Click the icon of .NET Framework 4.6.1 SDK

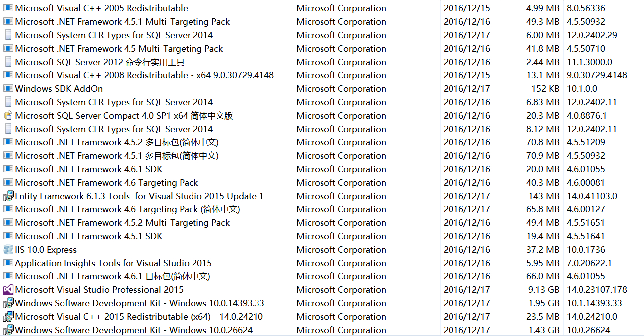8,169
